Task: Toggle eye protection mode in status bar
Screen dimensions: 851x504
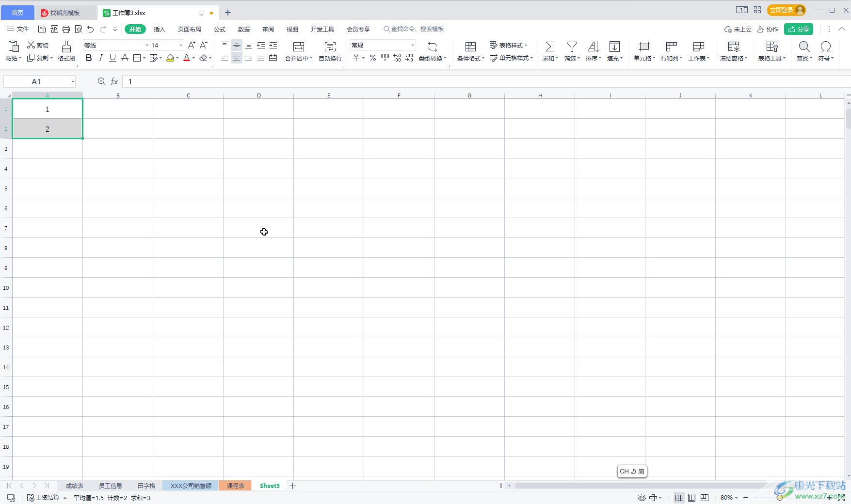Action: click(x=642, y=498)
